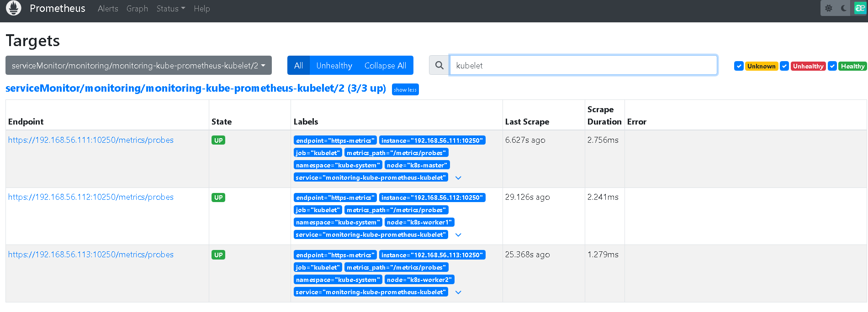The image size is (868, 312).
Task: Toggle the Unhealthy targets checkbox
Action: point(784,66)
